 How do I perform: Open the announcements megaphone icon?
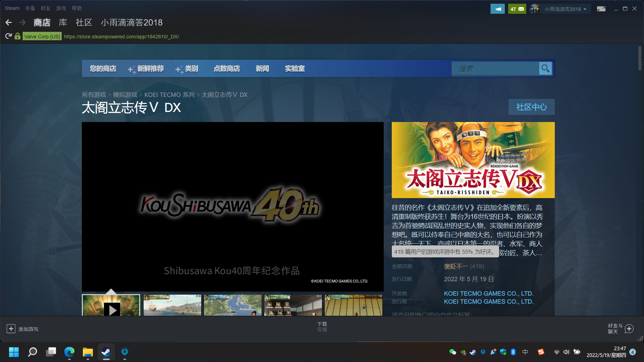click(x=497, y=9)
